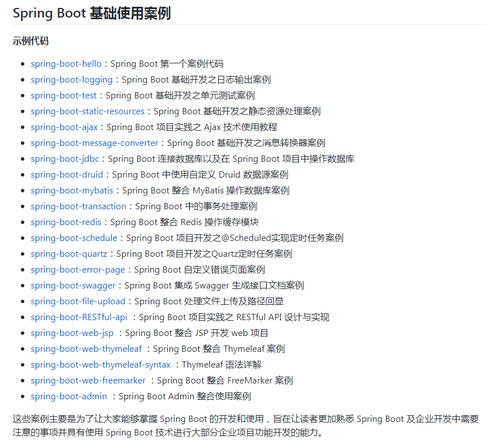Open the spring-boot-logging link
504x440 pixels.
click(72, 79)
